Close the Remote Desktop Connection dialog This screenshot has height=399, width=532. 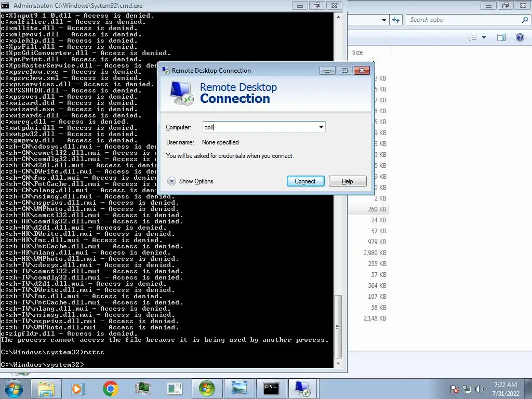(x=362, y=70)
